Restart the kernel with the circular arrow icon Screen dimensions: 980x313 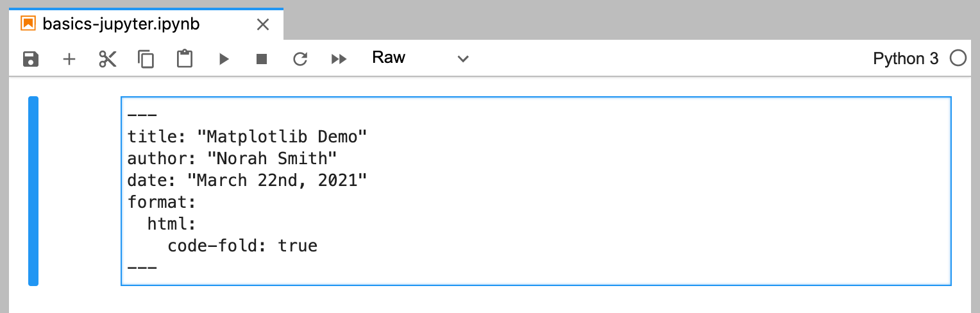click(x=300, y=59)
